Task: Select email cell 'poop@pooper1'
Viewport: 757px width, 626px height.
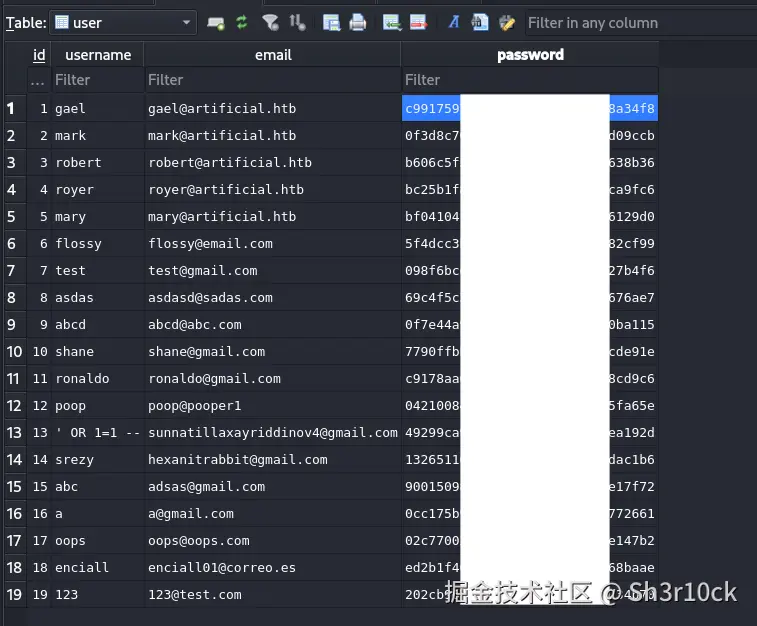Action: tap(273, 405)
